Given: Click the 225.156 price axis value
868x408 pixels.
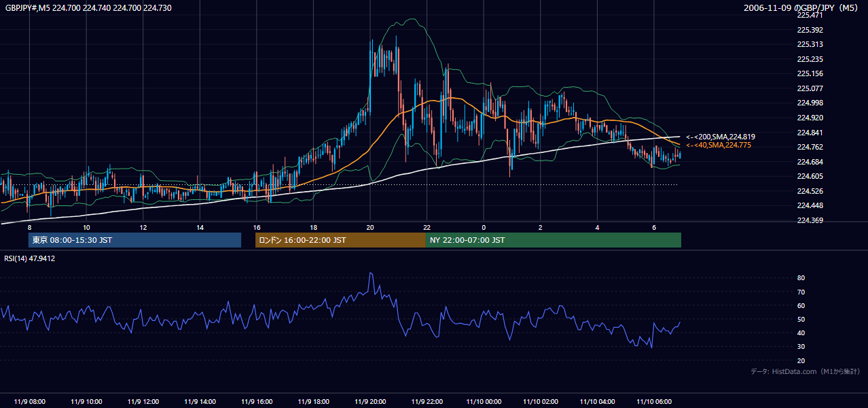Looking at the screenshot, I should pos(810,73).
